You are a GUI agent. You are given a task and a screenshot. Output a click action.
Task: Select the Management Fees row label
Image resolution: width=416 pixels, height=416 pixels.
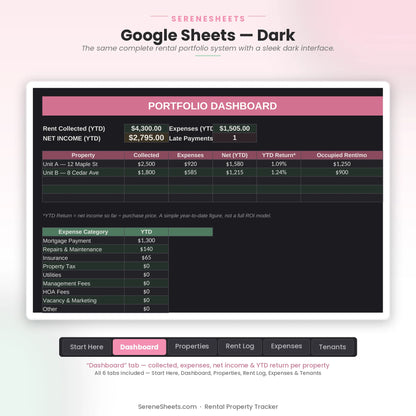click(83, 284)
